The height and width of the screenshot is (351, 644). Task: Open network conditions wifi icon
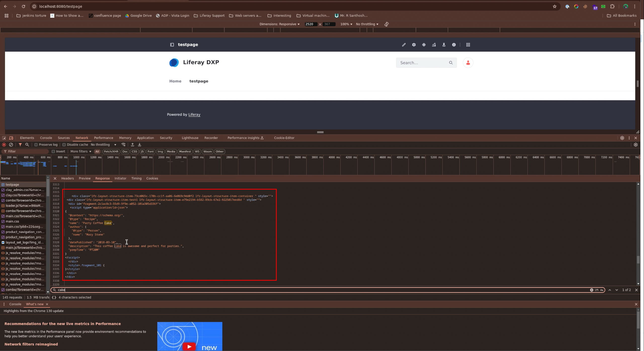point(123,145)
